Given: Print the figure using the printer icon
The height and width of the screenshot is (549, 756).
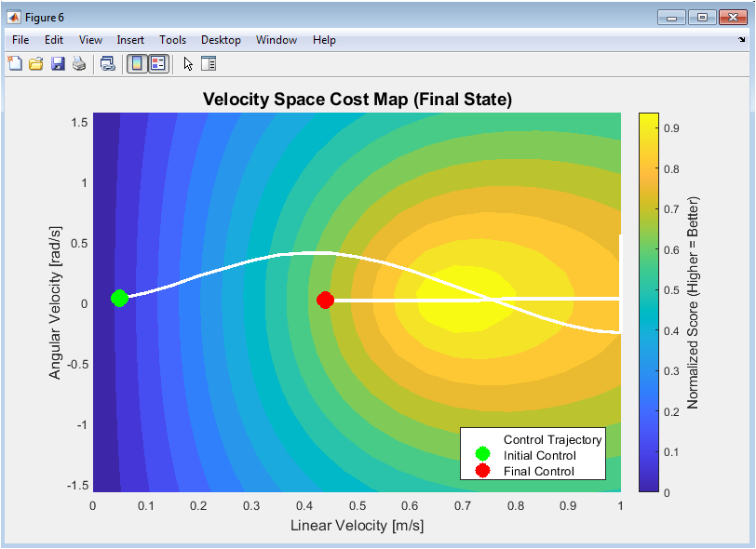Looking at the screenshot, I should point(79,63).
